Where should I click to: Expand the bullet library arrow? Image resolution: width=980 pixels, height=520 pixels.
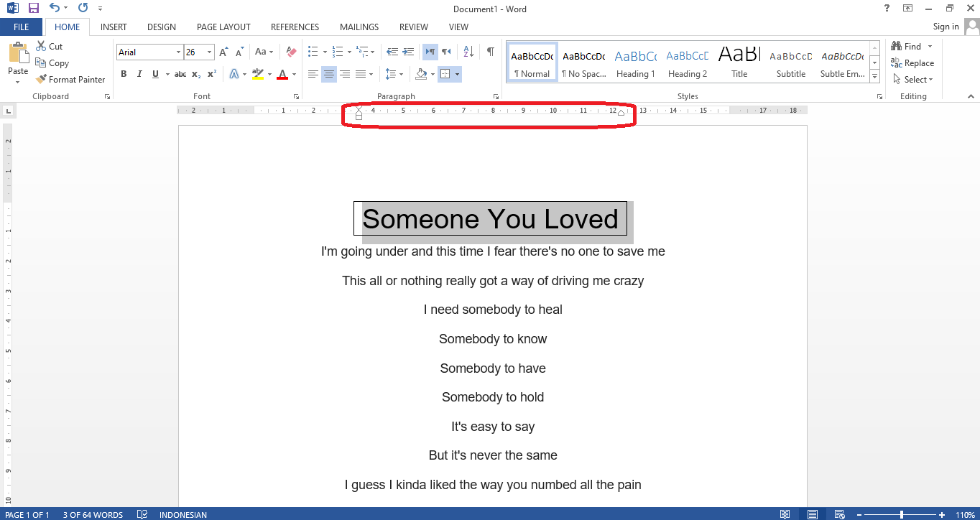325,52
